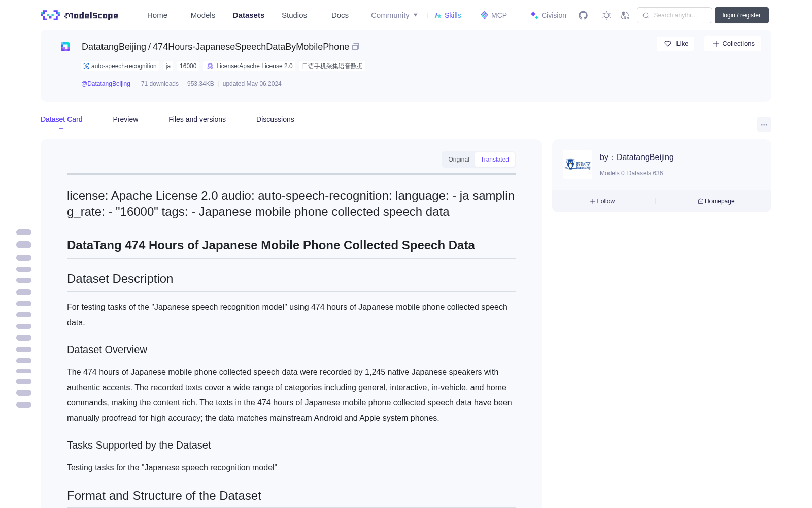Screen dimensions: 812x508
Task: Click the ja language tag
Action: click(x=168, y=66)
